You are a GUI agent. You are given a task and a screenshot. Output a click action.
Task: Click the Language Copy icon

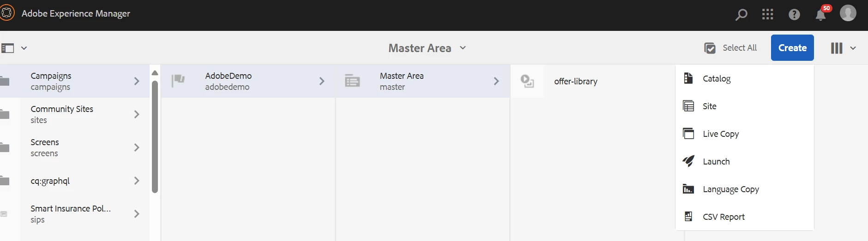(688, 189)
